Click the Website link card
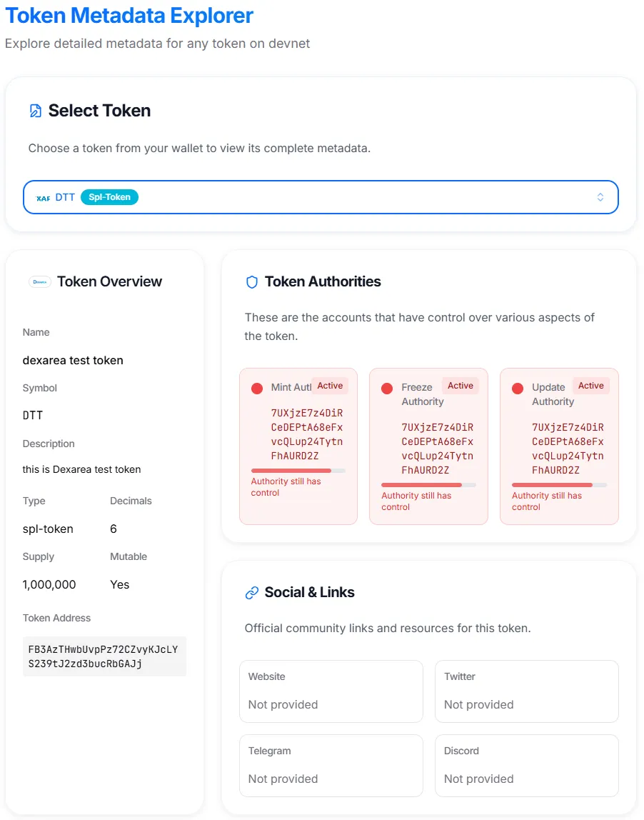Image resolution: width=644 pixels, height=820 pixels. [x=331, y=691]
